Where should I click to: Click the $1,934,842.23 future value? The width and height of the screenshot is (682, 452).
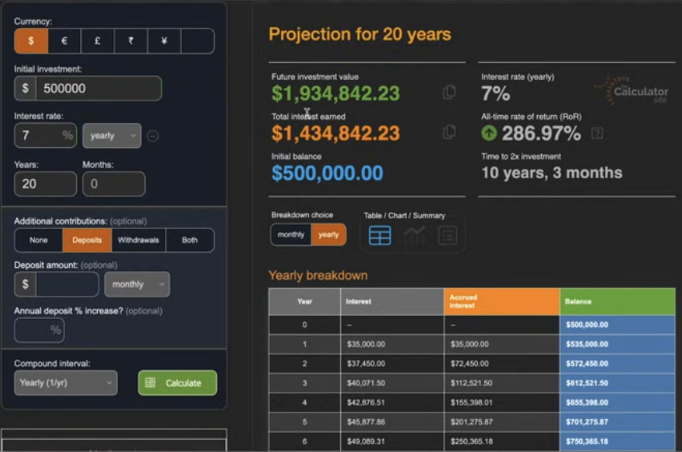click(335, 94)
